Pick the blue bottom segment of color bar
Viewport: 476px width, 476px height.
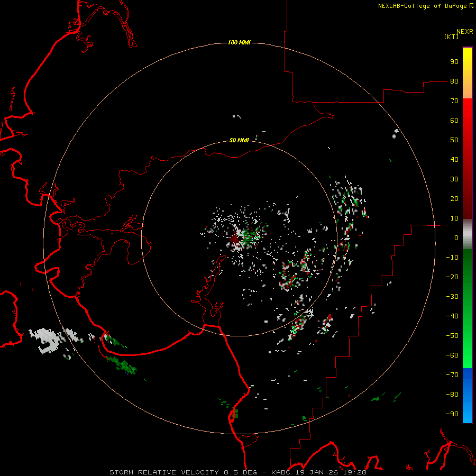467,396
